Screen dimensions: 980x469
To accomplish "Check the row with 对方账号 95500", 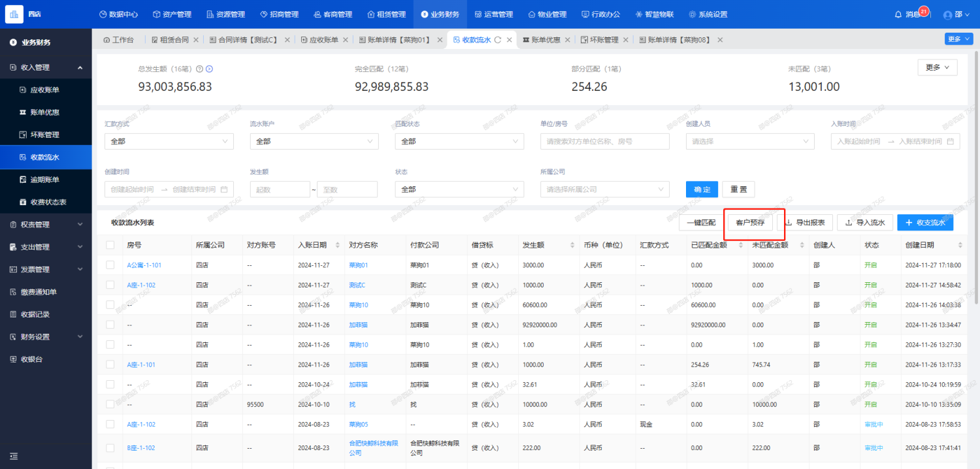I will 110,404.
